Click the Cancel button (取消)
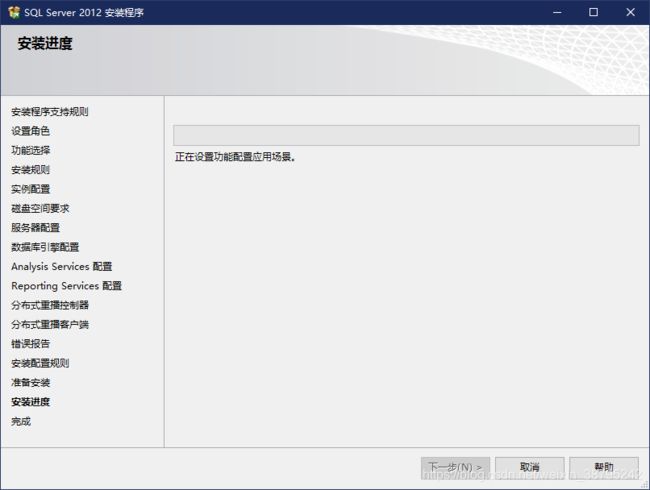The height and width of the screenshot is (490, 650). (x=529, y=467)
